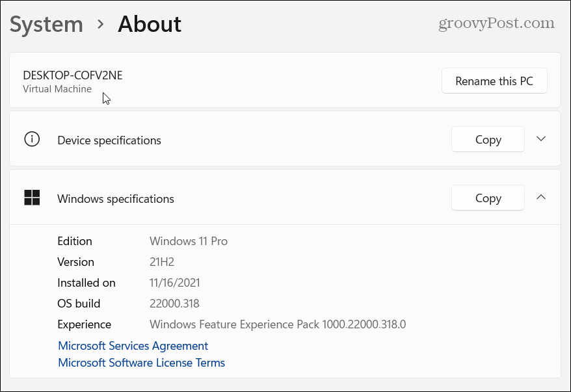The width and height of the screenshot is (571, 392).
Task: Click the OS build number 22000.318
Action: [x=174, y=304]
